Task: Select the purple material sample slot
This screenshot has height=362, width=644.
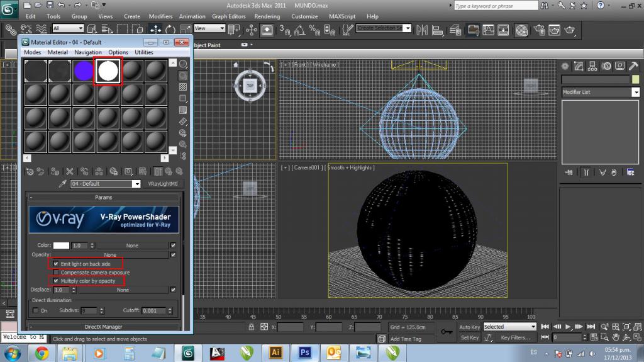Action: coord(84,71)
